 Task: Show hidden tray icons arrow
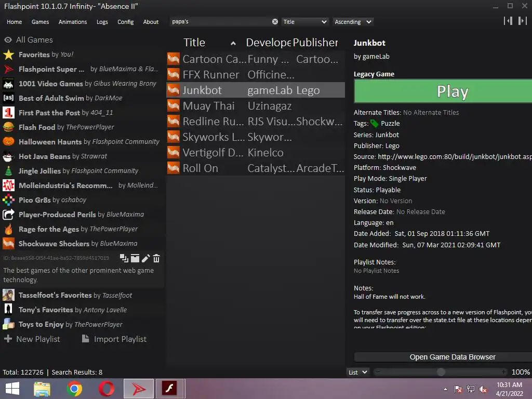[x=445, y=389]
